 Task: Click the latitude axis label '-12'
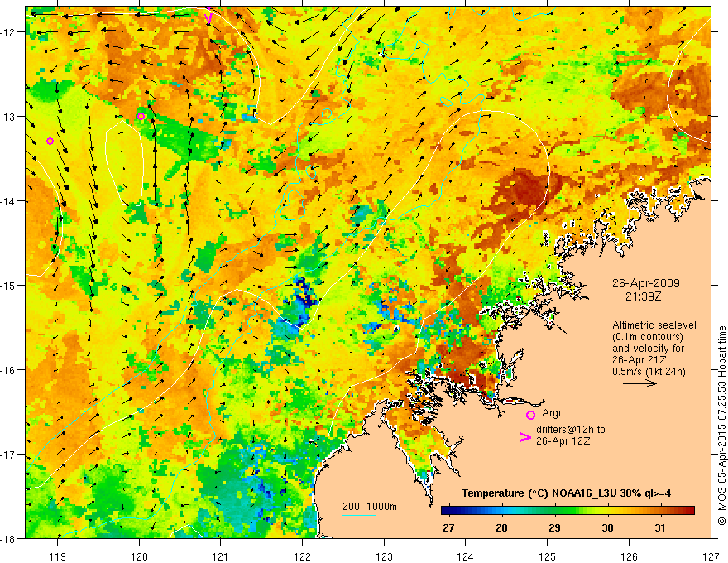[9, 32]
